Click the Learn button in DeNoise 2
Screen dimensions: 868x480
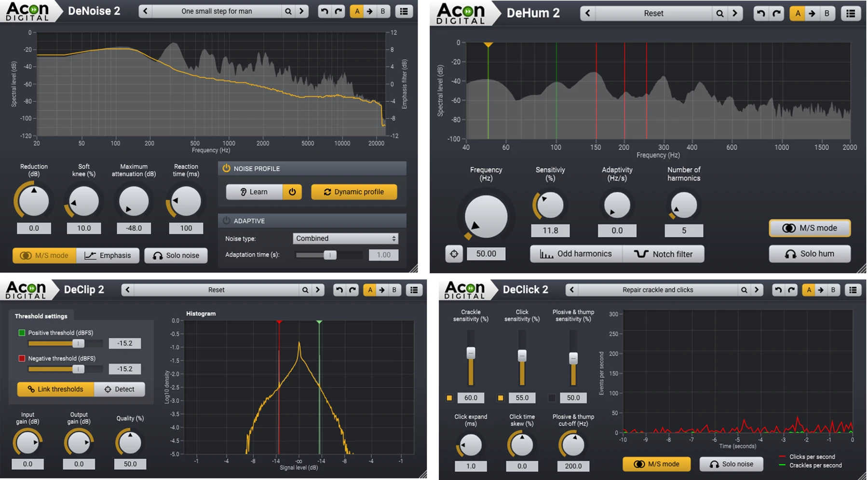(254, 192)
